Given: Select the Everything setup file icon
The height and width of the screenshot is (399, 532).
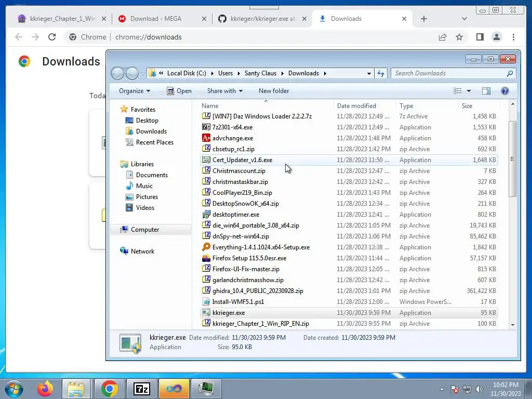Looking at the screenshot, I should point(206,247).
